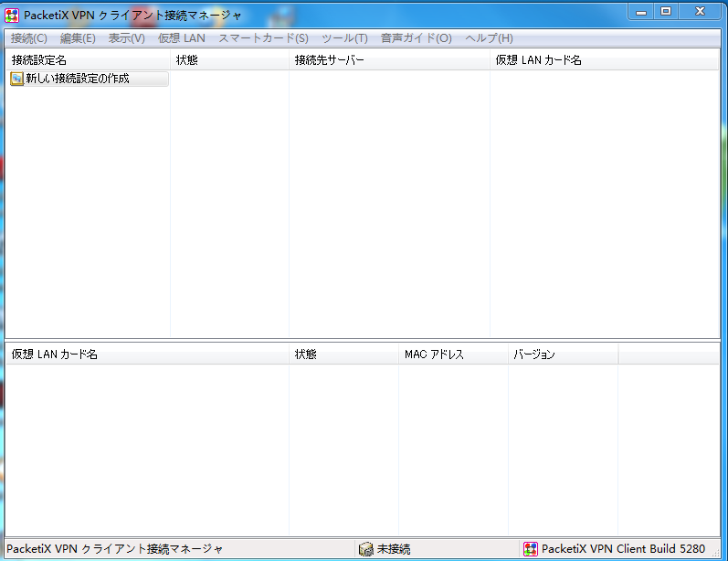Click the VPN Client Build status bar icon
This screenshot has height=561, width=728.
coord(531,549)
